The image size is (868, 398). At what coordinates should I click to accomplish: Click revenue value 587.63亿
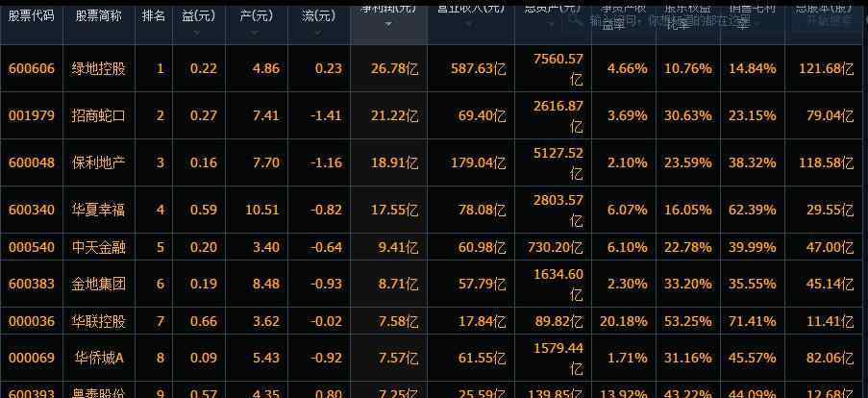coord(479,68)
